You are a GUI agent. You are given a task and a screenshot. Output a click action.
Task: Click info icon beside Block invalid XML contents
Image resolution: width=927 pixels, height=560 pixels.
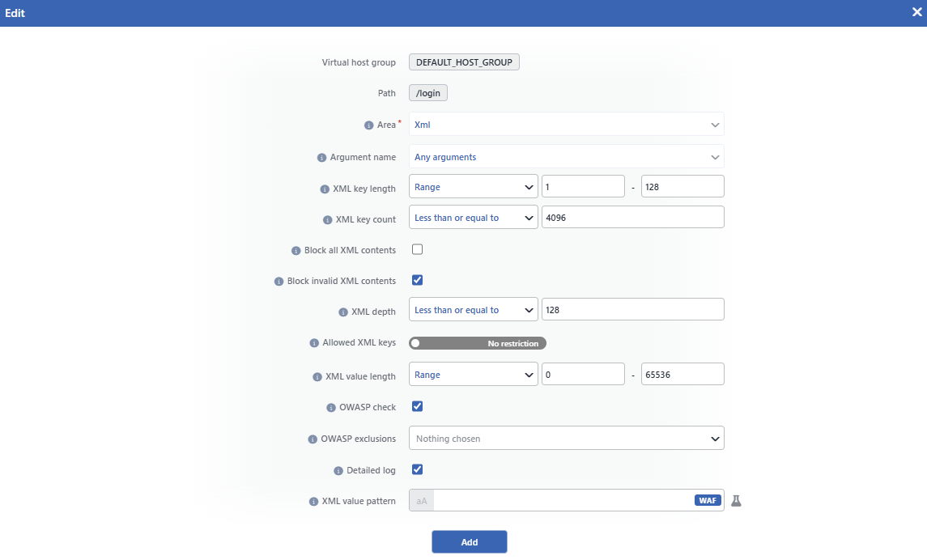pos(279,281)
